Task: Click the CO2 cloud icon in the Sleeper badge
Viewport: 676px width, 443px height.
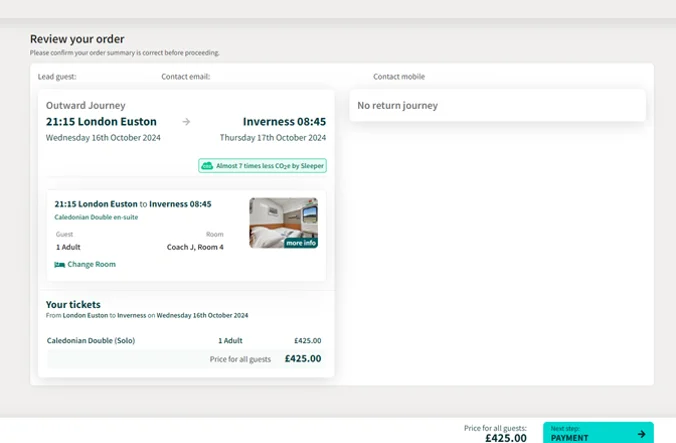Action: click(x=207, y=166)
